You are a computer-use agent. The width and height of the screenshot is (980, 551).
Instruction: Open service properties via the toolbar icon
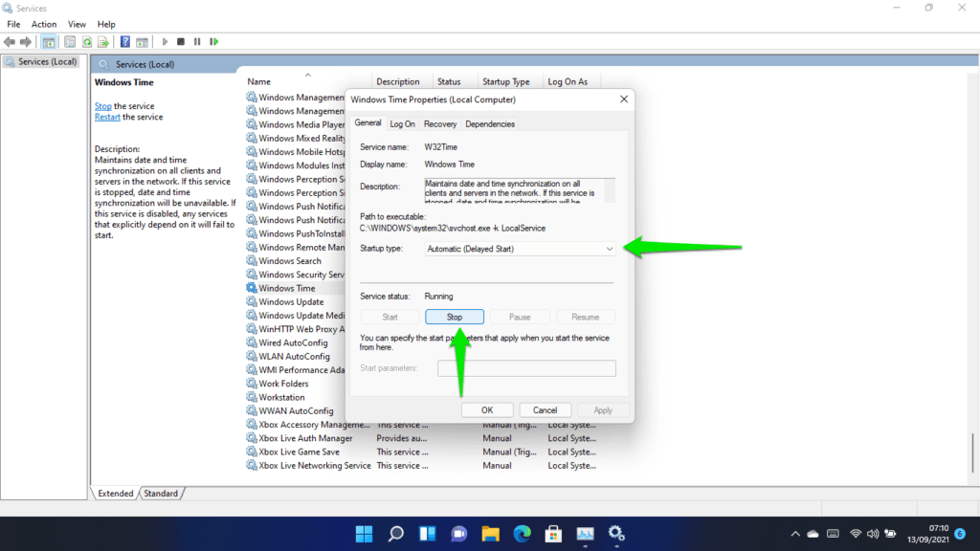click(68, 41)
